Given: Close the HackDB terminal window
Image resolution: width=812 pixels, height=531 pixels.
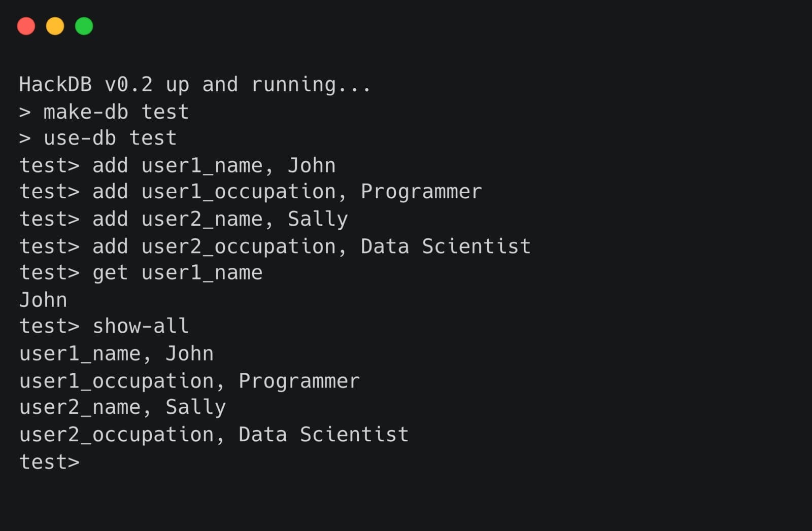Looking at the screenshot, I should [26, 25].
